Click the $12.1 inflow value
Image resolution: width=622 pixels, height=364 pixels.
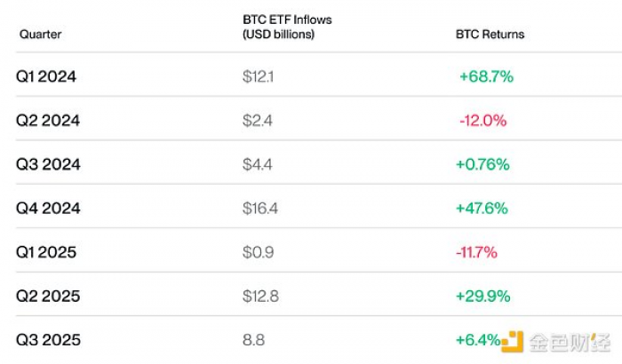[x=258, y=76]
